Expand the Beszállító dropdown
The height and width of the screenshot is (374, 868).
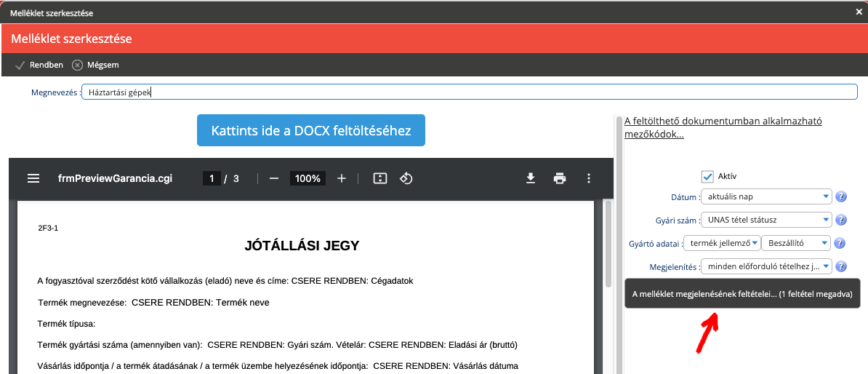(795, 243)
